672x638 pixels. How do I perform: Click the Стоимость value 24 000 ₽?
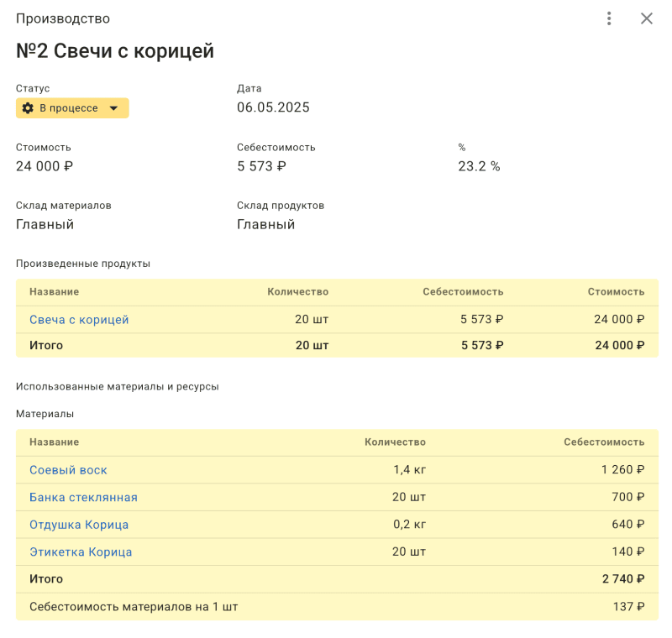point(42,165)
